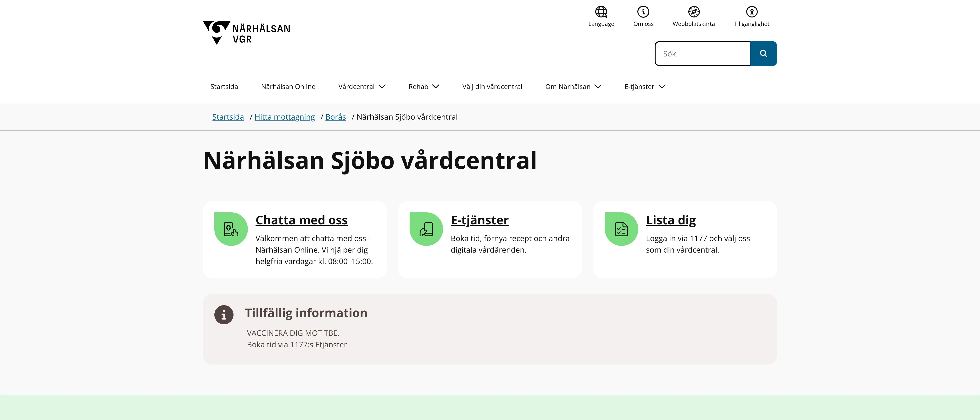The height and width of the screenshot is (420, 980).
Task: Click the Om oss info icon
Action: (643, 12)
